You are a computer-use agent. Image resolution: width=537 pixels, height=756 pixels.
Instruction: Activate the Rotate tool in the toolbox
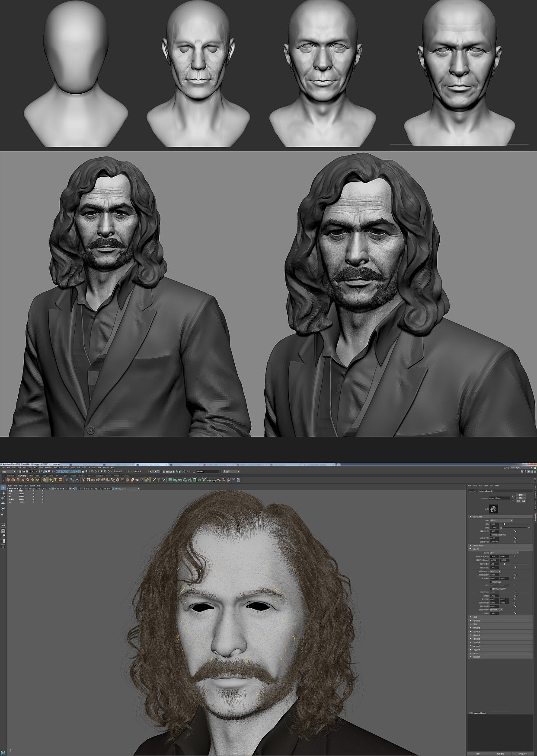tap(3, 508)
